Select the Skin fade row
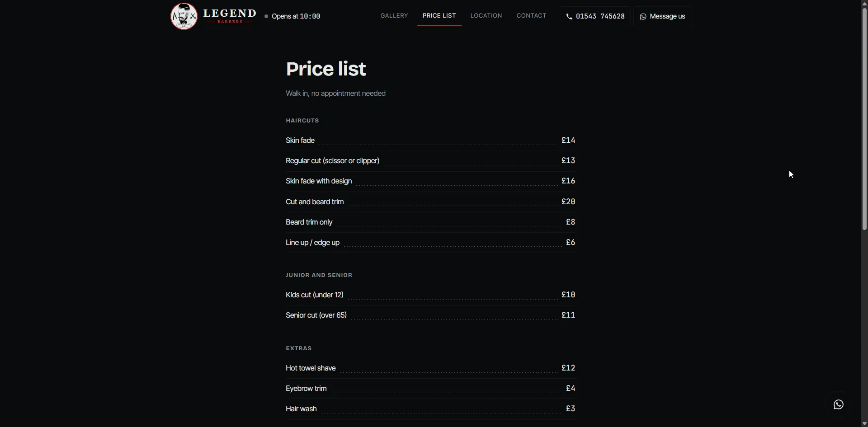This screenshot has width=868, height=427. [430, 141]
